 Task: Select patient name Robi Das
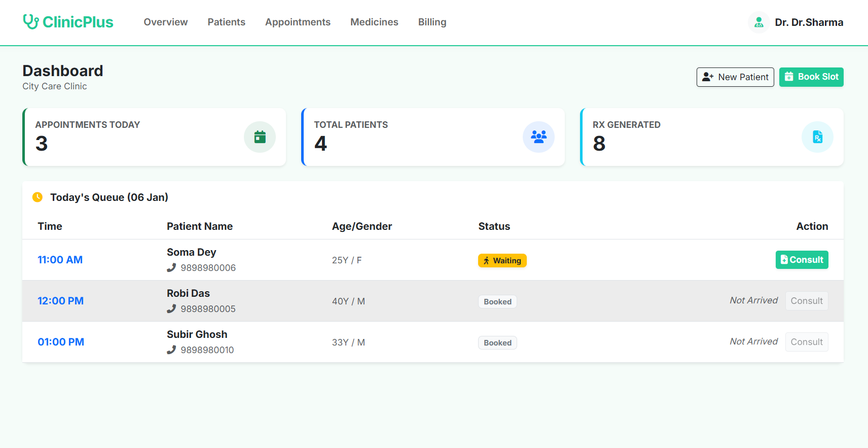coord(188,293)
